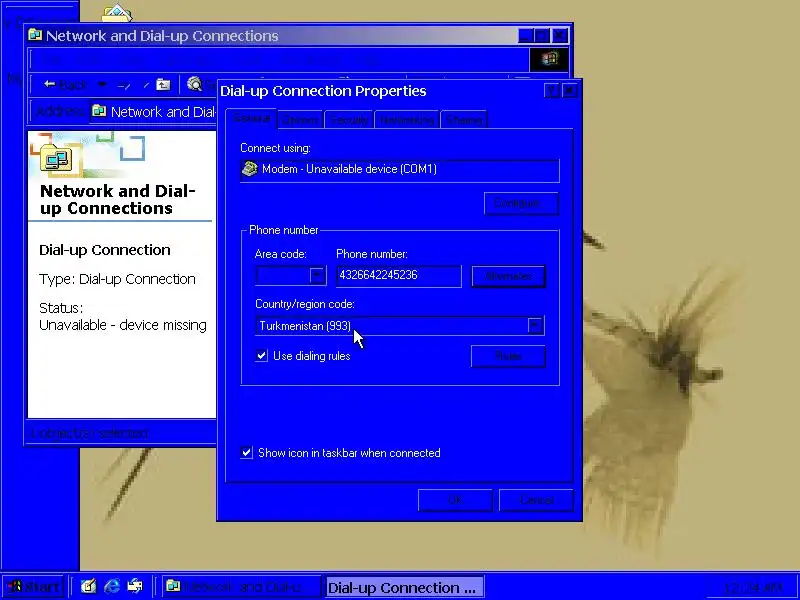Click the Dial-up Connection taskbar button
This screenshot has height=600, width=800.
tap(403, 587)
